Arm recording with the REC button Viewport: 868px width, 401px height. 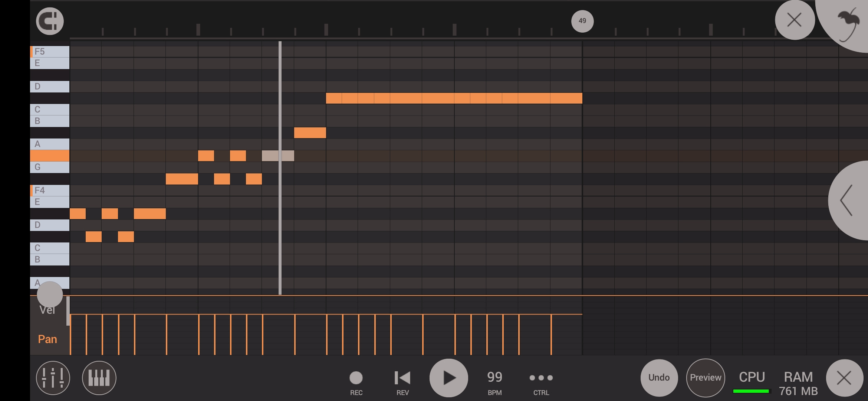click(x=355, y=378)
